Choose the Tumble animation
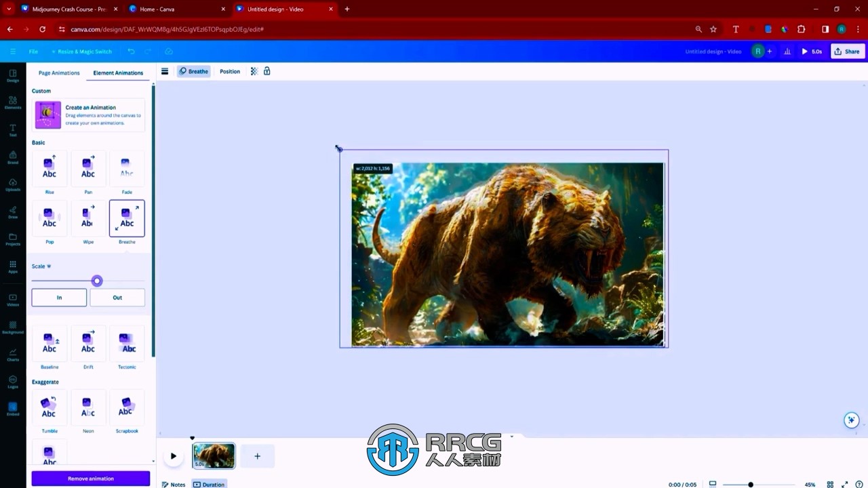Screen dimensions: 868x488 point(50,411)
